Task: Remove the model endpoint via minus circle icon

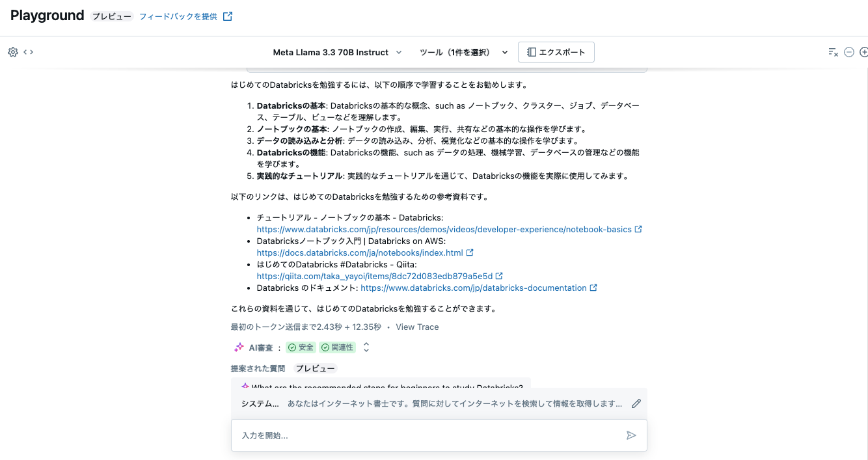Action: point(848,51)
